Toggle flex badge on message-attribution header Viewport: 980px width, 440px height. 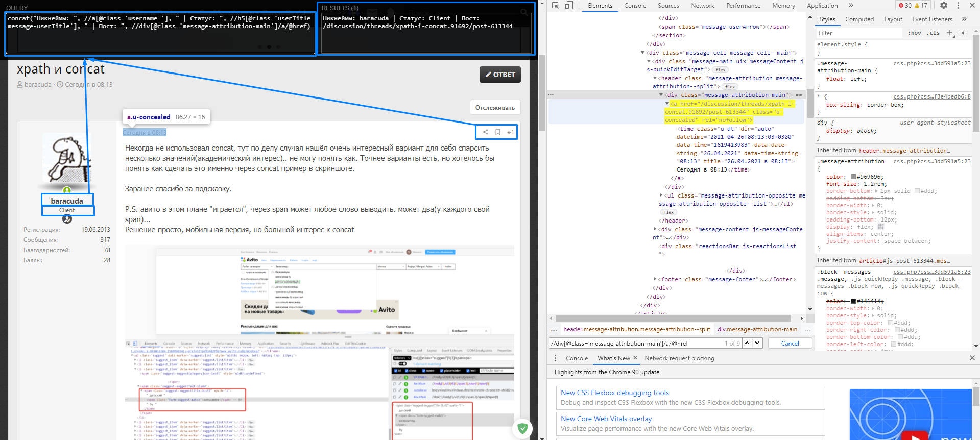pos(730,87)
